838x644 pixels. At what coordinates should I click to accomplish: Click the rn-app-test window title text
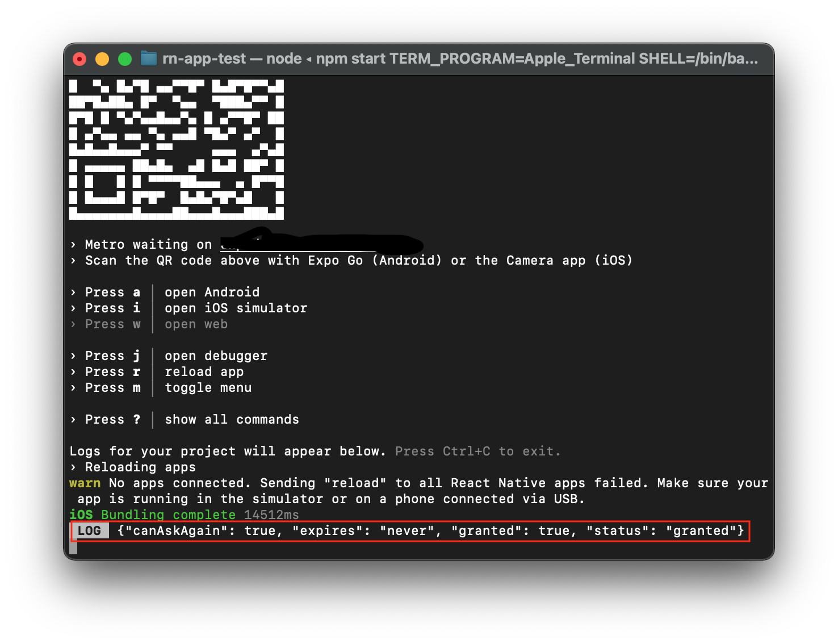(x=460, y=58)
